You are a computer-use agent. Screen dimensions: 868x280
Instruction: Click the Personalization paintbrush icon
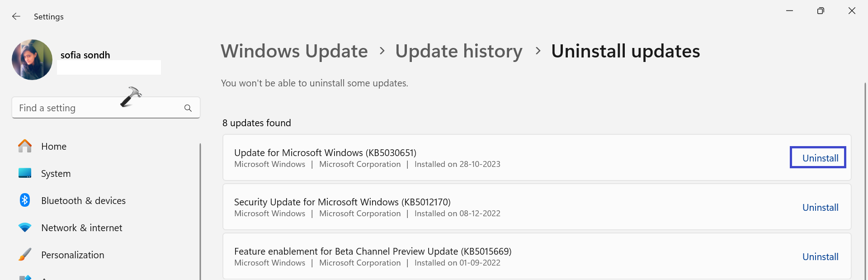tap(25, 255)
